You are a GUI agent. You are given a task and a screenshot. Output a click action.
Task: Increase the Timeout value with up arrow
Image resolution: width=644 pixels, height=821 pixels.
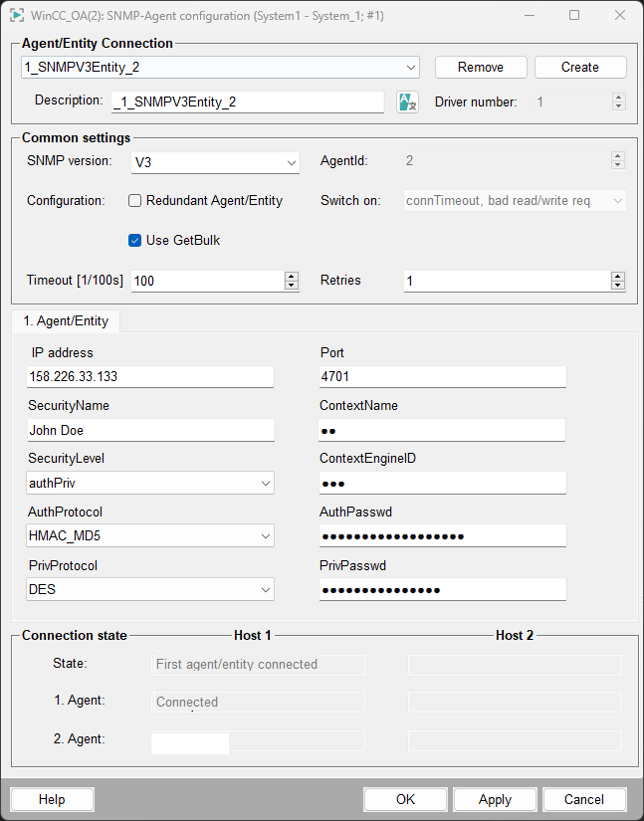coord(292,276)
